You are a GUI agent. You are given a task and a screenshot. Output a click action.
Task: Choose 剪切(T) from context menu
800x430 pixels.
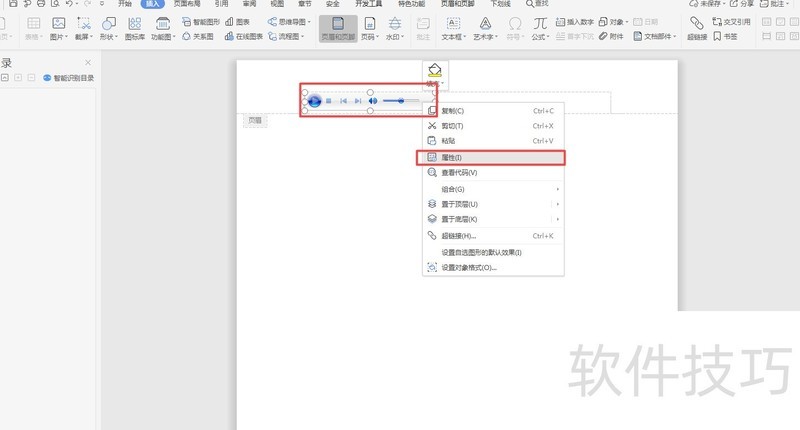493,126
